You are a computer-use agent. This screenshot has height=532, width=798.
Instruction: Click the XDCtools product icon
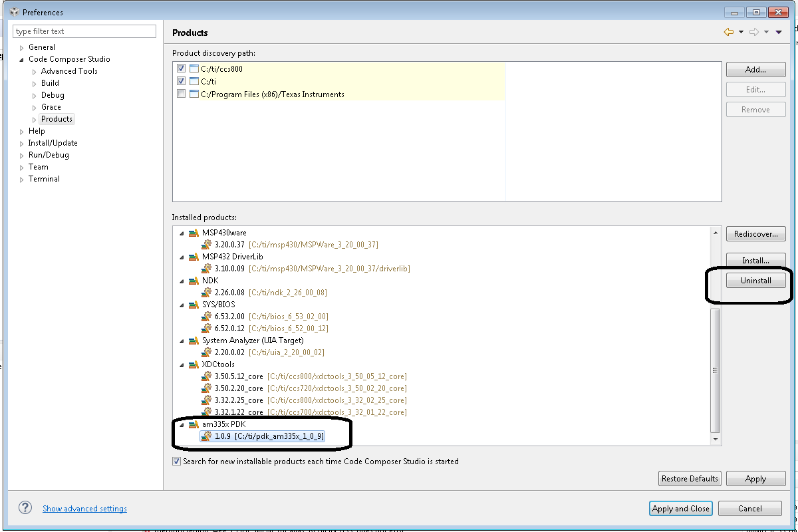click(194, 364)
